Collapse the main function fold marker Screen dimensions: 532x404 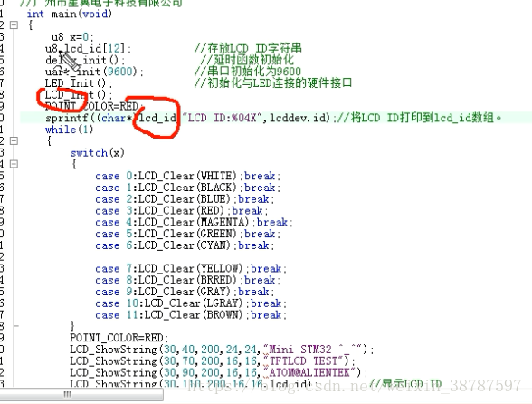(x=14, y=24)
